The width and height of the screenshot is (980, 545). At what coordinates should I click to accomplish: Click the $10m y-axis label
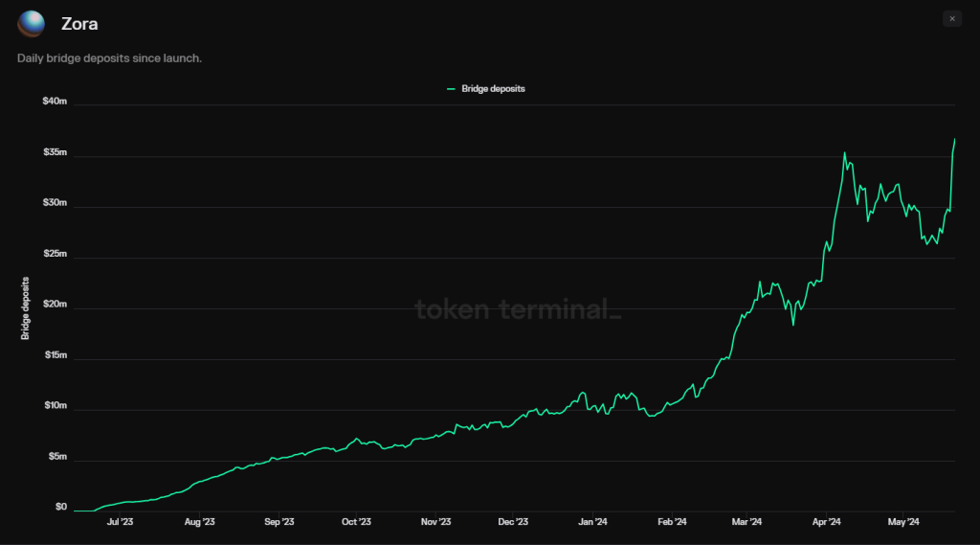coord(55,406)
